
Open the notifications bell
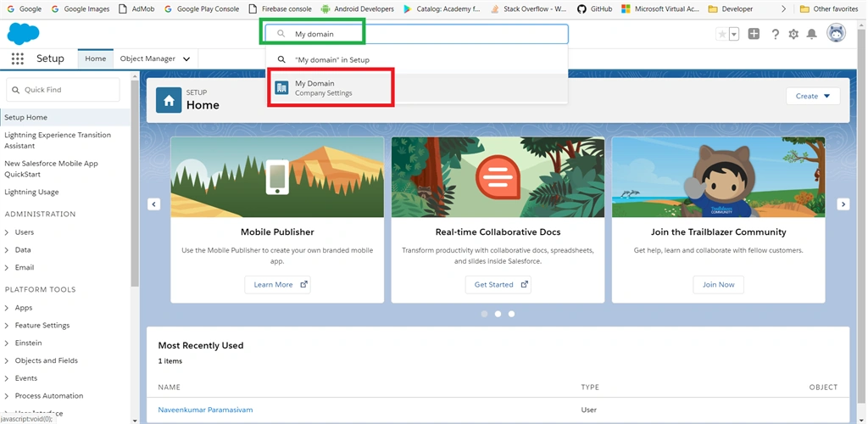click(x=811, y=34)
